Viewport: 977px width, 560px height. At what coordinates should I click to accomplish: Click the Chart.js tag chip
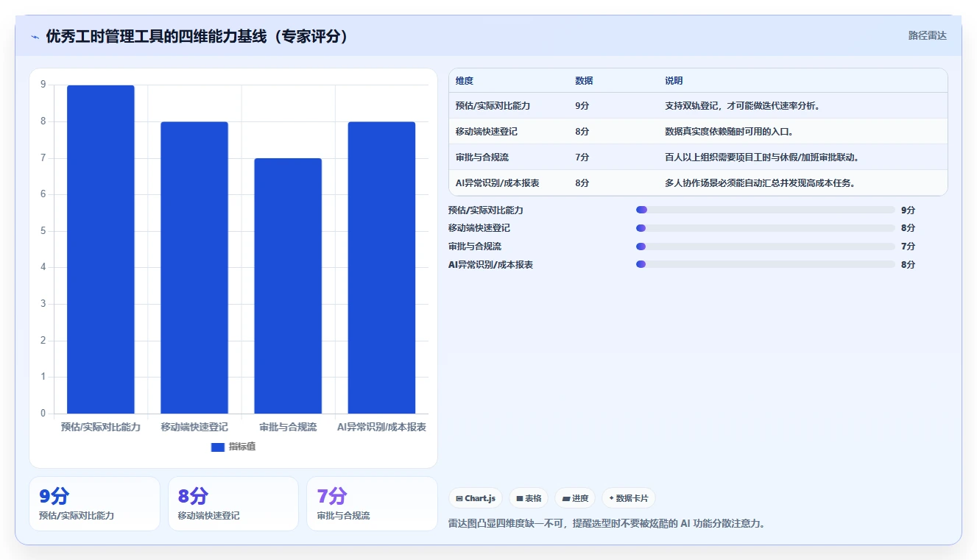click(476, 498)
